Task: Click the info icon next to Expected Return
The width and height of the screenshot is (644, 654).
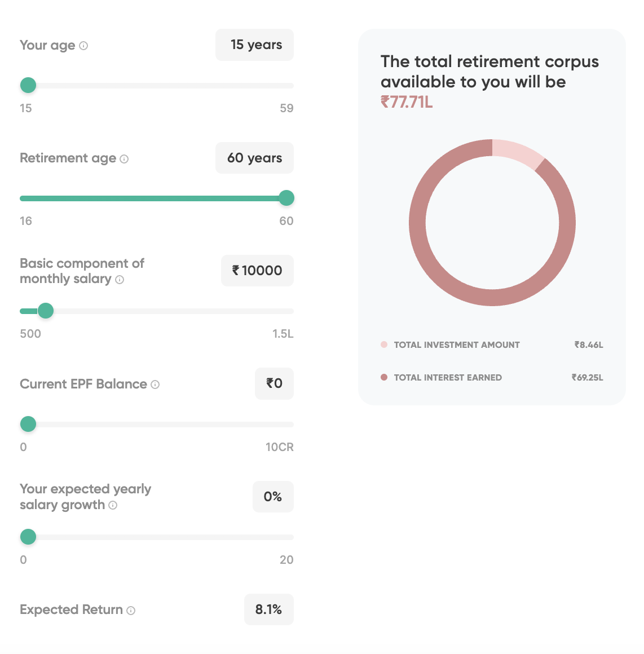Action: (x=131, y=611)
